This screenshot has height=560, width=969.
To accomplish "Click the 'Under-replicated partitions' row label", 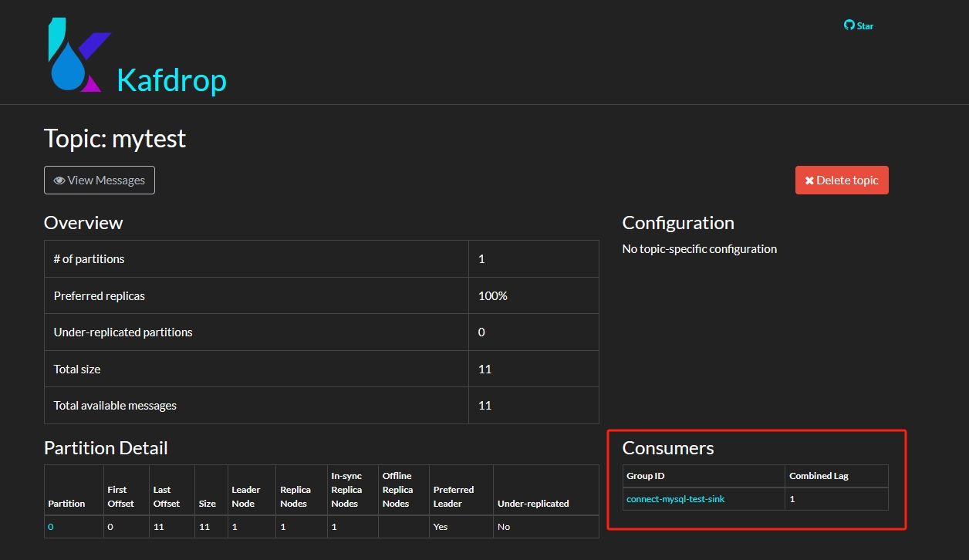I will point(123,332).
